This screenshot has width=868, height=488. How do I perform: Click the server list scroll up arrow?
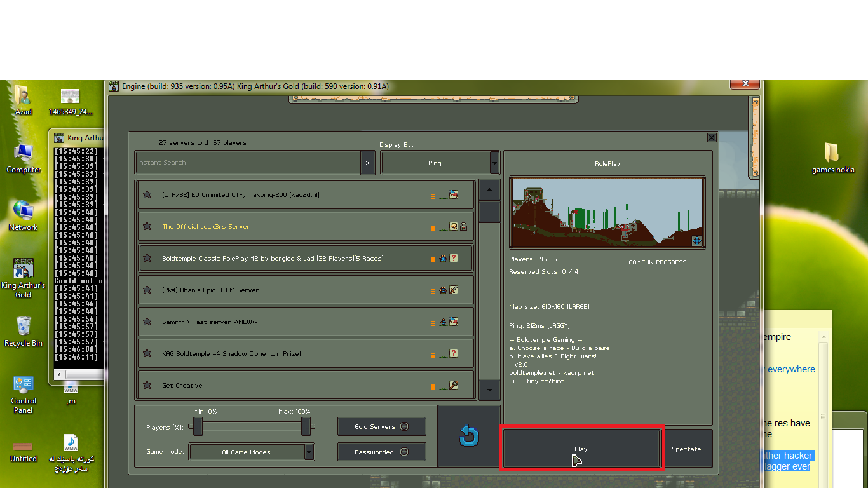489,189
